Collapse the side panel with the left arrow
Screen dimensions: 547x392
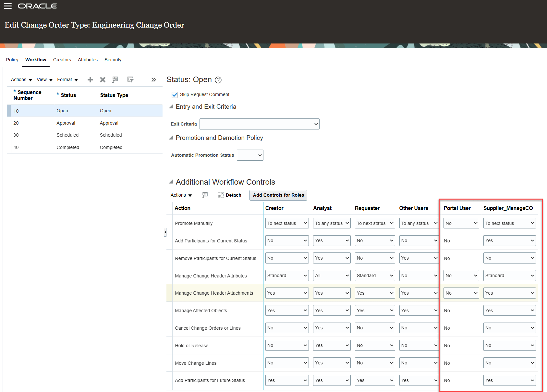click(165, 232)
